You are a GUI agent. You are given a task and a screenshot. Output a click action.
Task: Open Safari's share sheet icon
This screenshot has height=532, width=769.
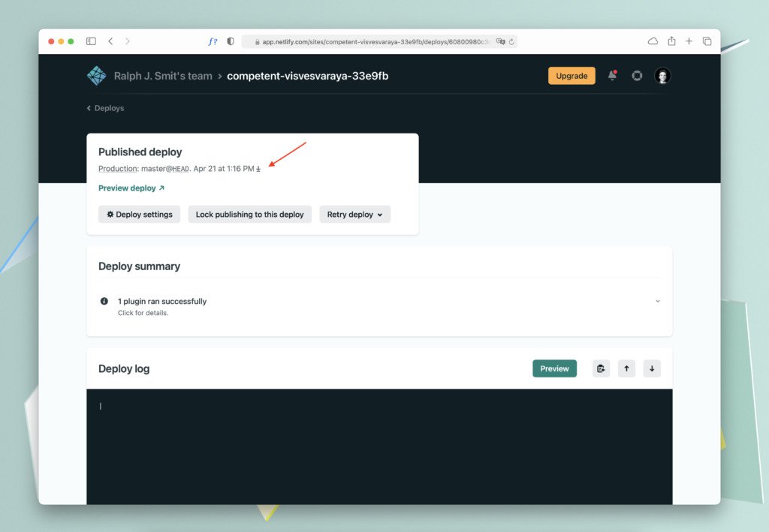(x=671, y=41)
